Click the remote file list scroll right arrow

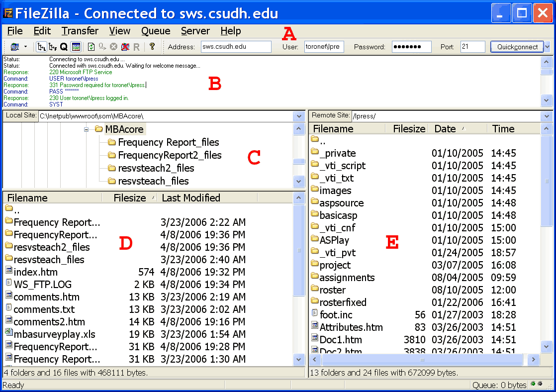click(x=533, y=360)
